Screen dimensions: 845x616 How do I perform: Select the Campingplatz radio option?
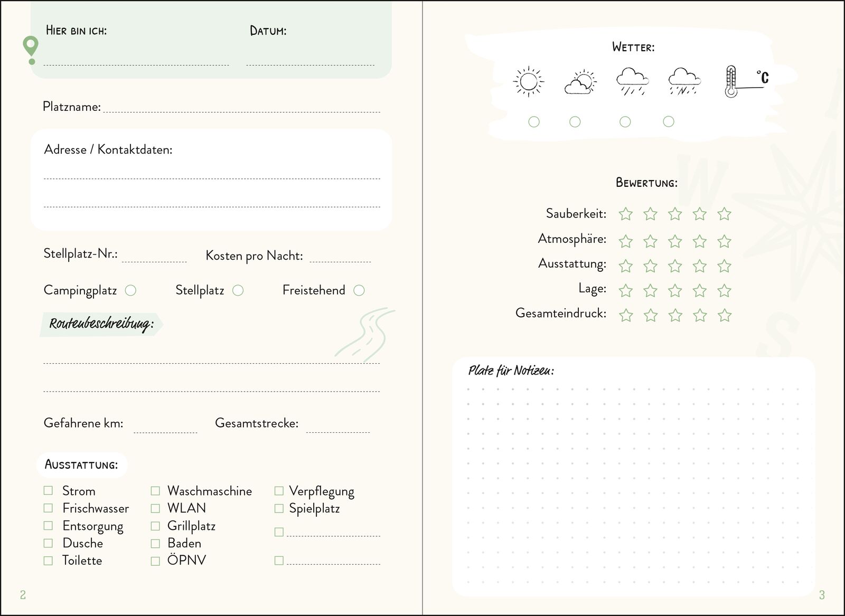tap(130, 290)
